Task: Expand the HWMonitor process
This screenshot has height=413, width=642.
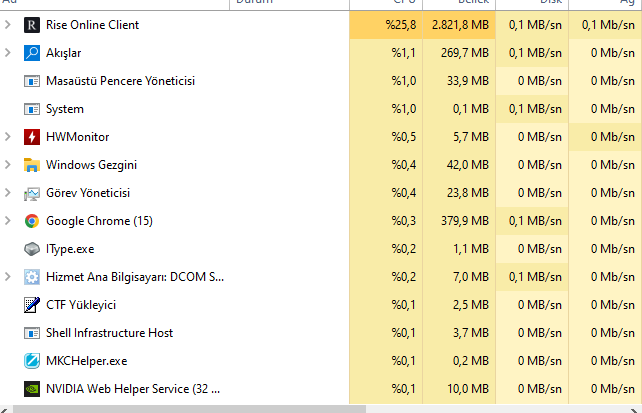Action: point(8,137)
